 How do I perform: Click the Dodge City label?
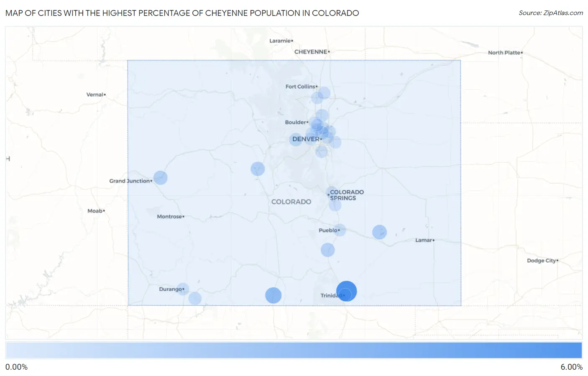tap(541, 261)
